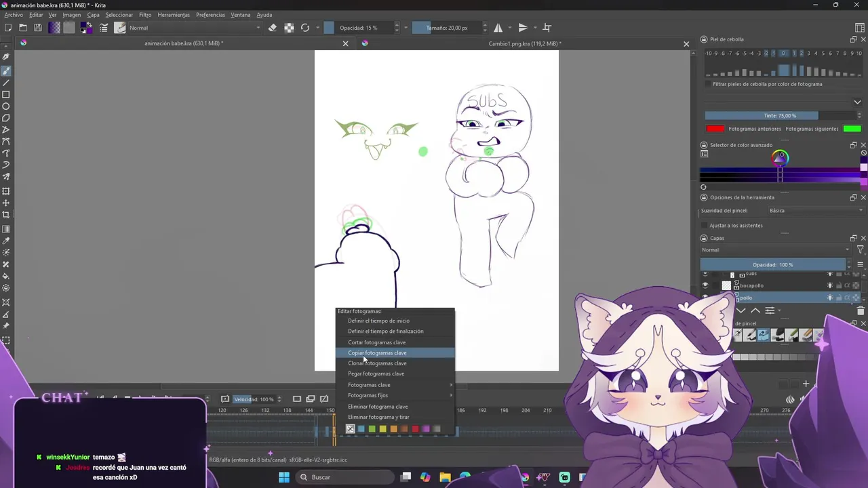Select the Crop tool
Image resolution: width=868 pixels, height=488 pixels.
click(6, 215)
